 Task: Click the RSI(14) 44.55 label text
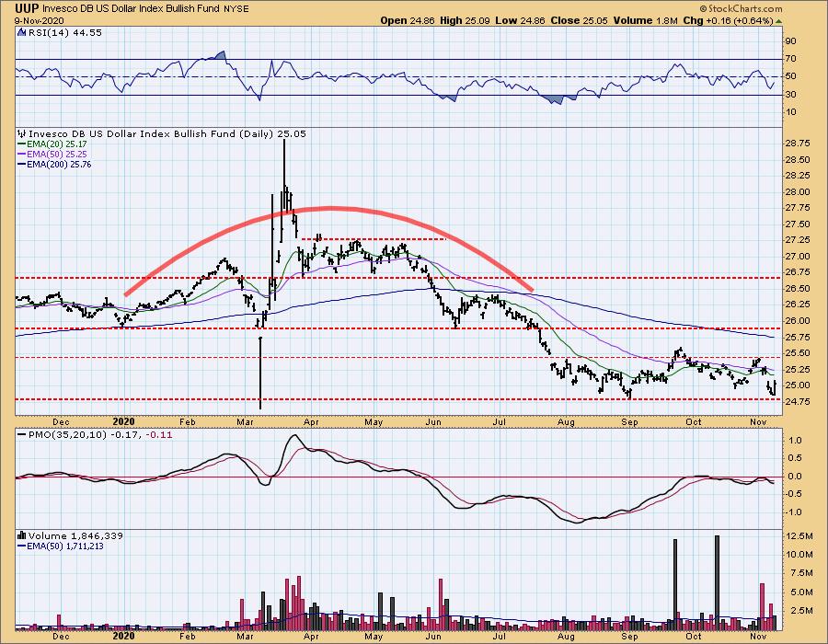[64, 33]
